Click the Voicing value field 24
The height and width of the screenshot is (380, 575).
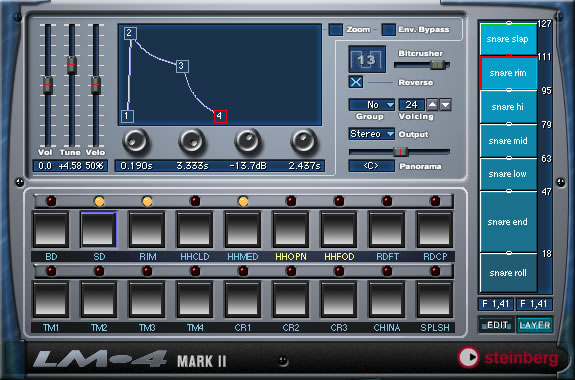[x=411, y=105]
